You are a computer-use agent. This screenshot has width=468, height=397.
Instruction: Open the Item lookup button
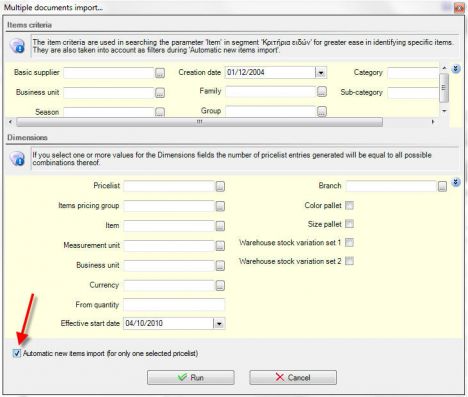220,226
